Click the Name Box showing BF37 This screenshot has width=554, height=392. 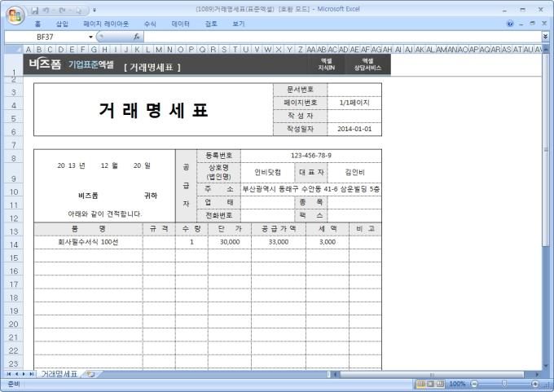click(x=46, y=37)
